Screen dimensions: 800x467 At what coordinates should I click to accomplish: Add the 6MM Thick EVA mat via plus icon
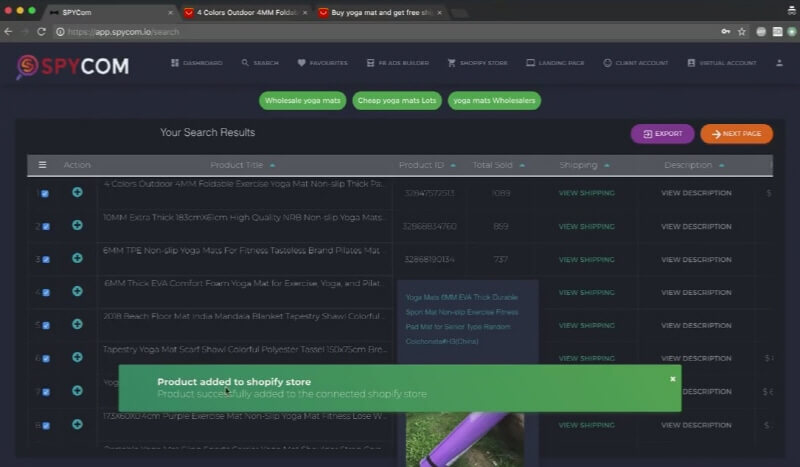[x=78, y=291]
